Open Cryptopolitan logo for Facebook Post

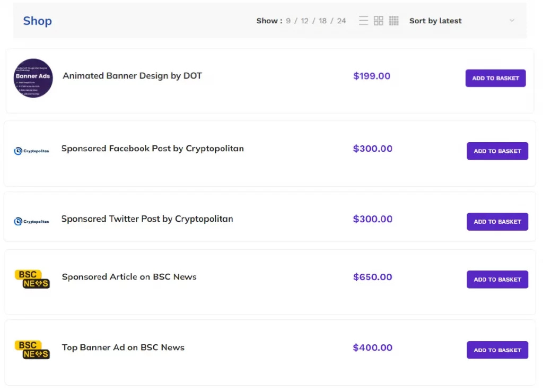tap(31, 151)
